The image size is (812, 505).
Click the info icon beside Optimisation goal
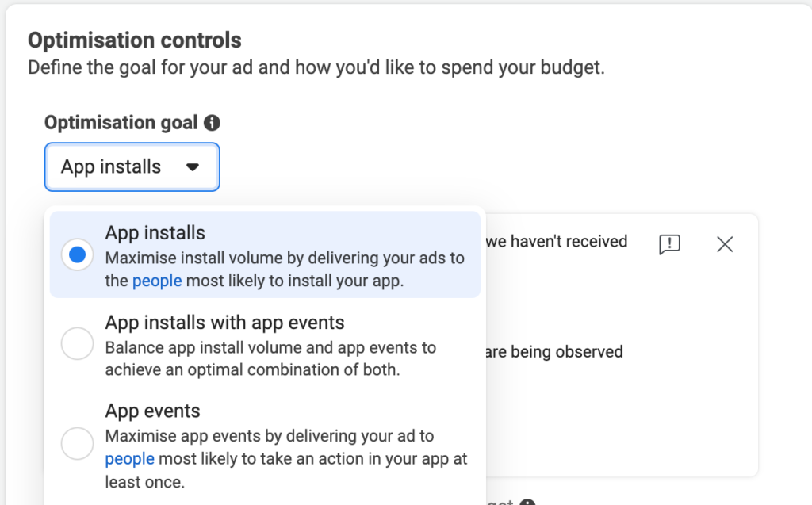(212, 123)
